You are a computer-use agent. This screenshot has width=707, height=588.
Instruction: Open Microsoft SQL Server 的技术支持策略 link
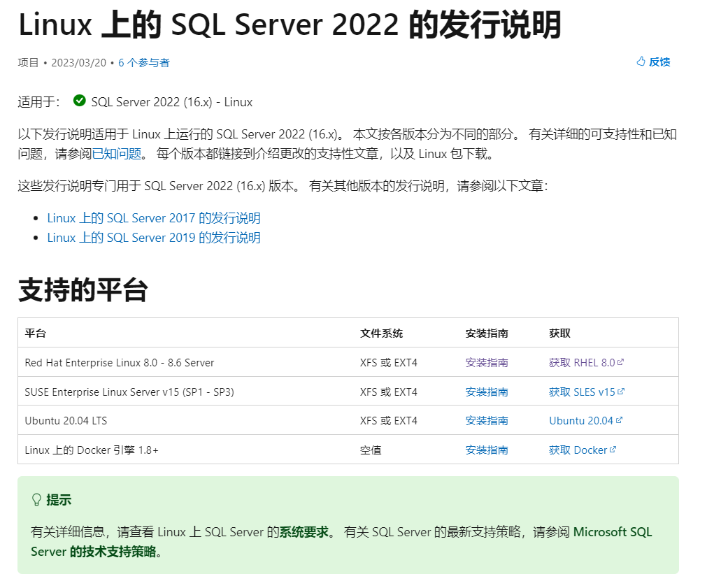coord(341,542)
